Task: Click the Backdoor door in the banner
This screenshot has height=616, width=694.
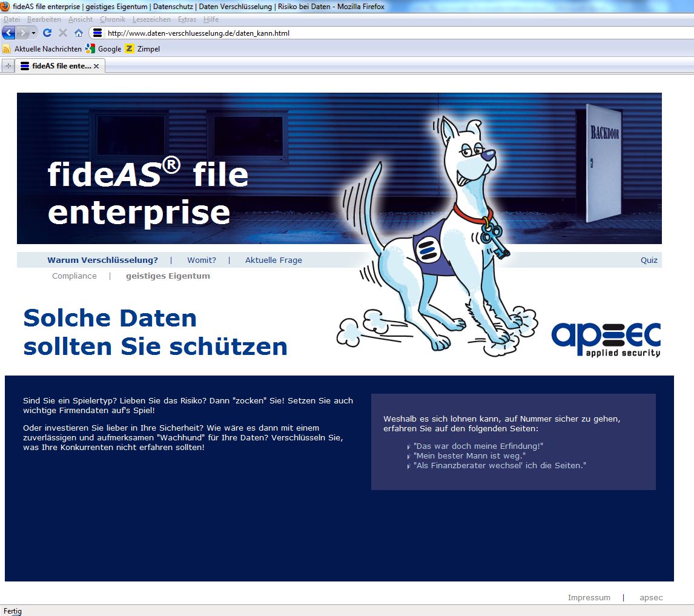Action: tap(603, 162)
